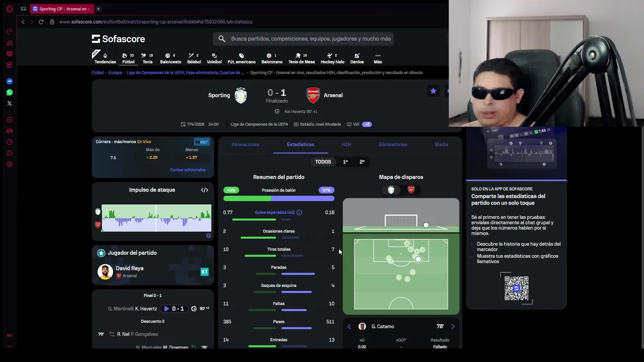Follow the Europa breadcrumb link

(x=115, y=72)
